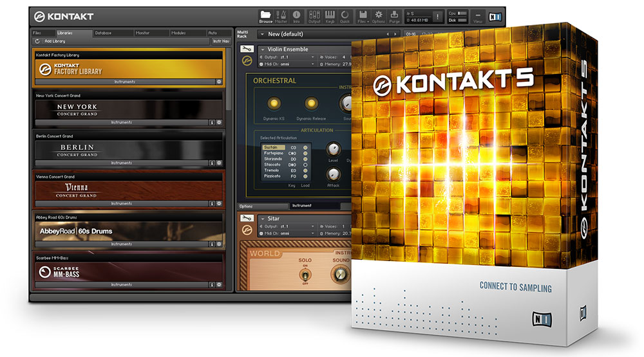Open the Vienna Concert Grand info icon
The width and height of the screenshot is (644, 357).
coord(212,203)
